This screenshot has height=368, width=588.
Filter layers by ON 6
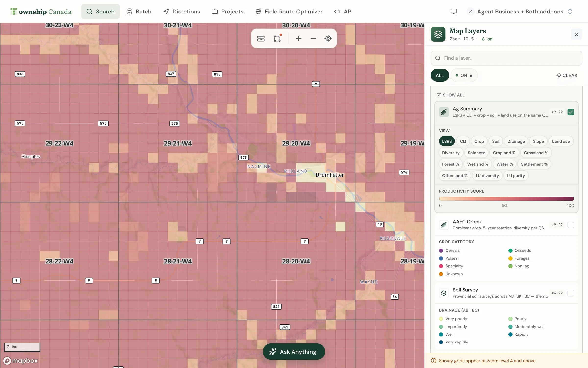tap(464, 75)
